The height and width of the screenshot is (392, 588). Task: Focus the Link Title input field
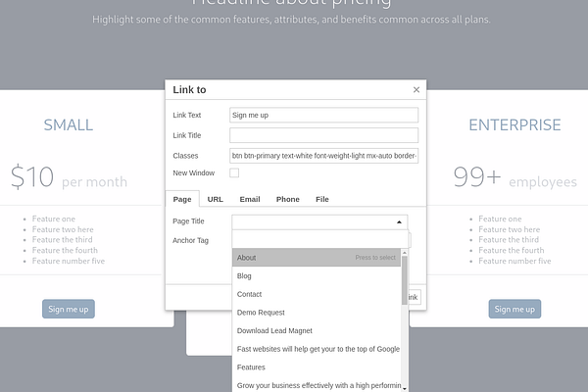tap(324, 135)
